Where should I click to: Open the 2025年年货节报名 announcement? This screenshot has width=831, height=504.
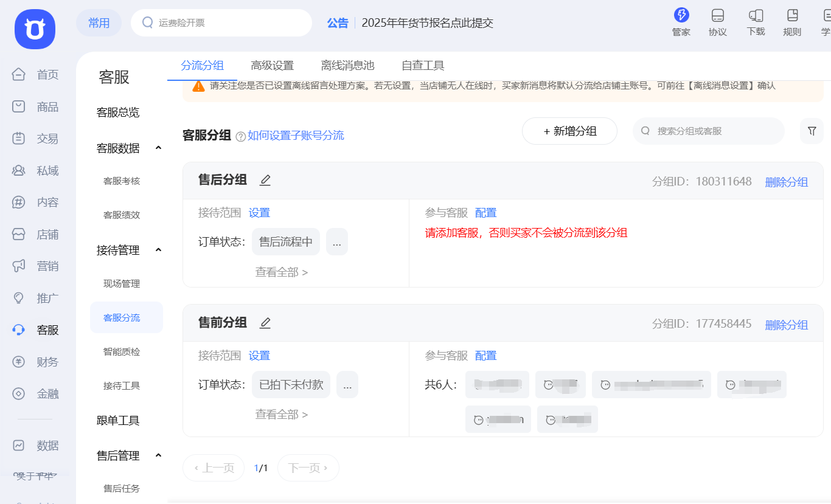[427, 23]
